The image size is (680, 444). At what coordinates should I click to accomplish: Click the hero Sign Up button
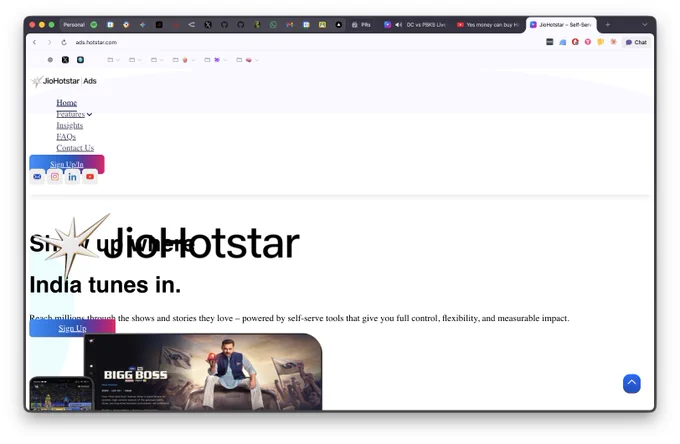pyautogui.click(x=72, y=328)
